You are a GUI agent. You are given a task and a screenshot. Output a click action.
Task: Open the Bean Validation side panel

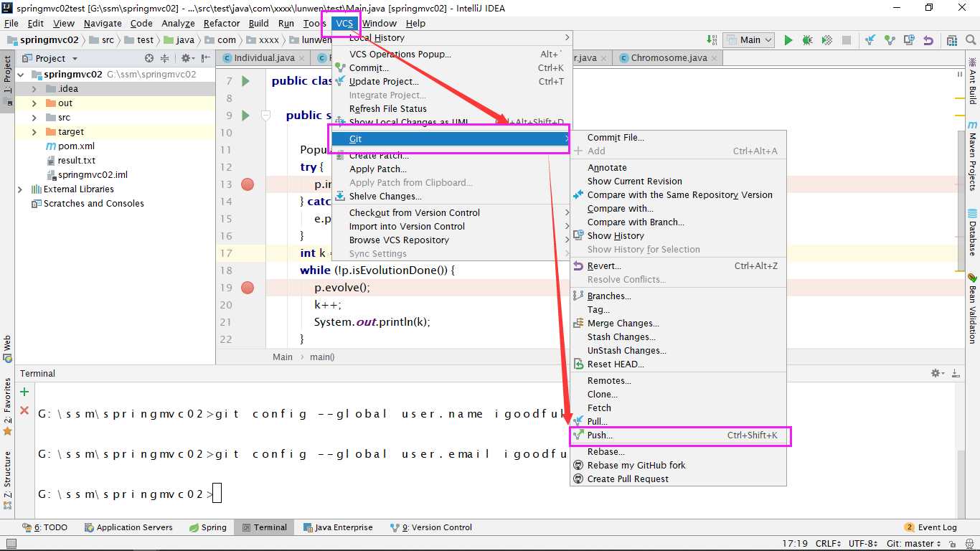coord(972,308)
